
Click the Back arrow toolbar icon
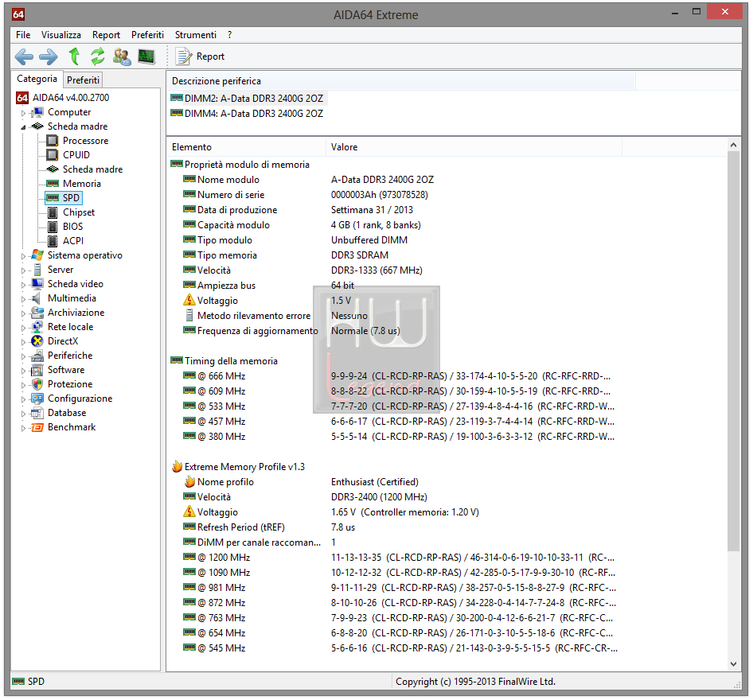click(24, 57)
